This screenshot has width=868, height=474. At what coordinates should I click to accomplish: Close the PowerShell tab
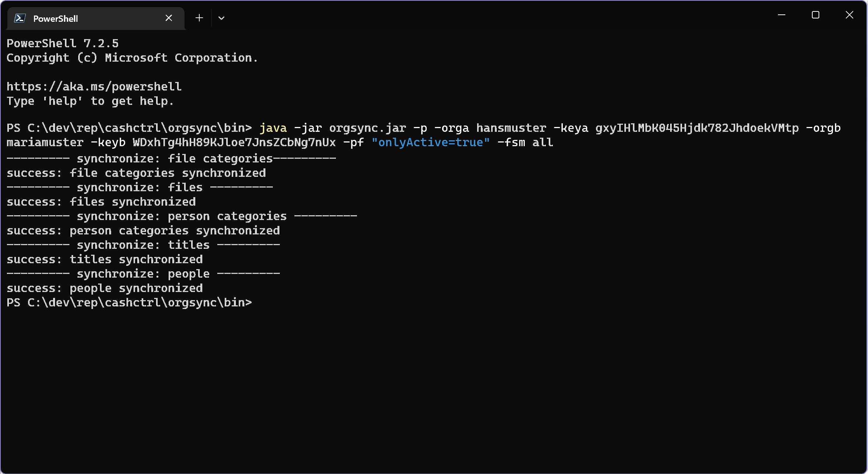pyautogui.click(x=169, y=18)
